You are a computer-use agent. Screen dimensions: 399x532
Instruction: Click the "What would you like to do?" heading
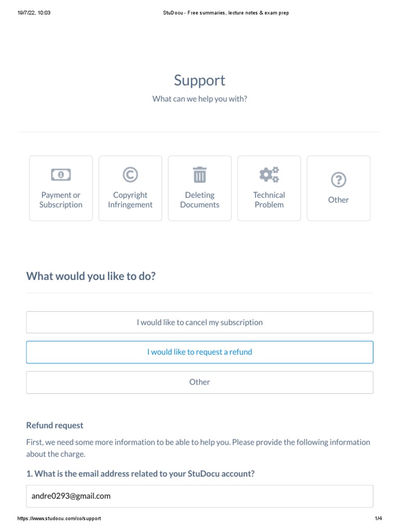91,276
